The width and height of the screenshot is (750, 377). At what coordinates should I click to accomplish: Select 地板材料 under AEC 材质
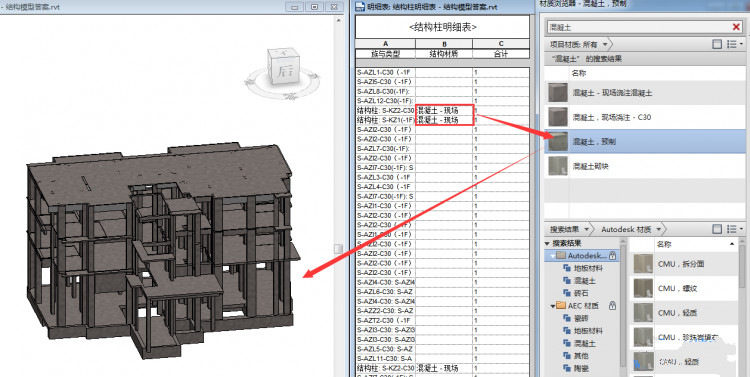[x=588, y=331]
